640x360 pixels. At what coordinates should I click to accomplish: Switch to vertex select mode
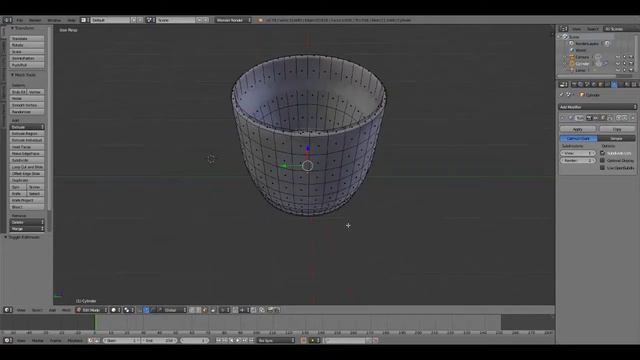[x=191, y=310]
